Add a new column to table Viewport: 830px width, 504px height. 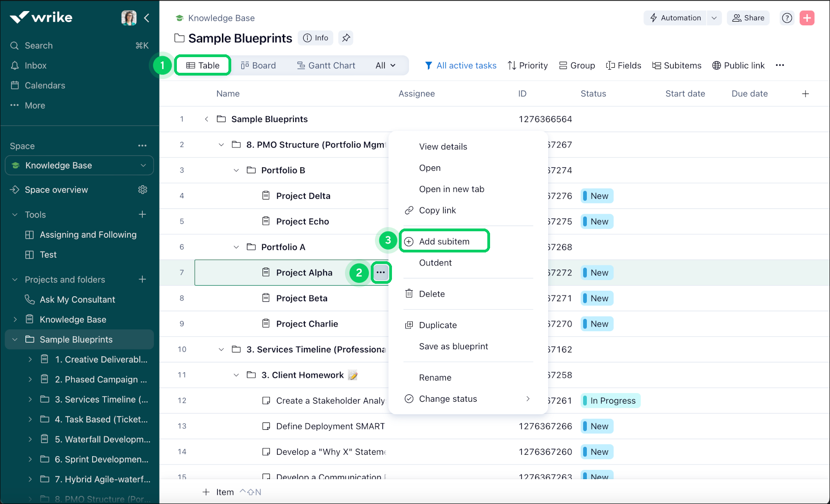[x=805, y=94]
